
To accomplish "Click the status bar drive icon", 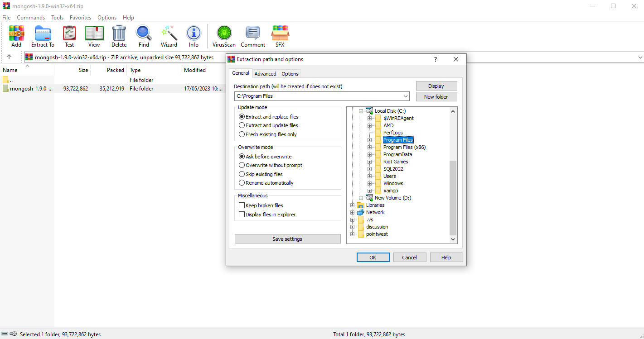I will point(5,334).
